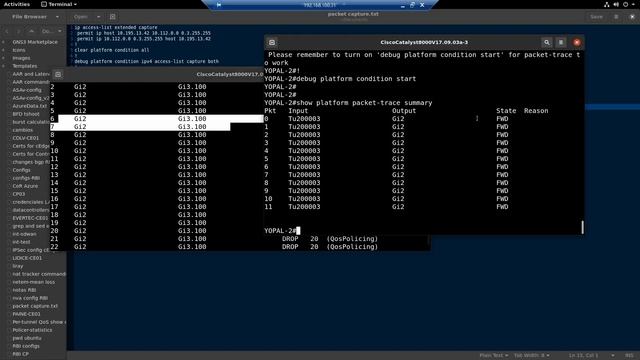
Task: Open the recent files arrow next to Open
Action: [98, 17]
